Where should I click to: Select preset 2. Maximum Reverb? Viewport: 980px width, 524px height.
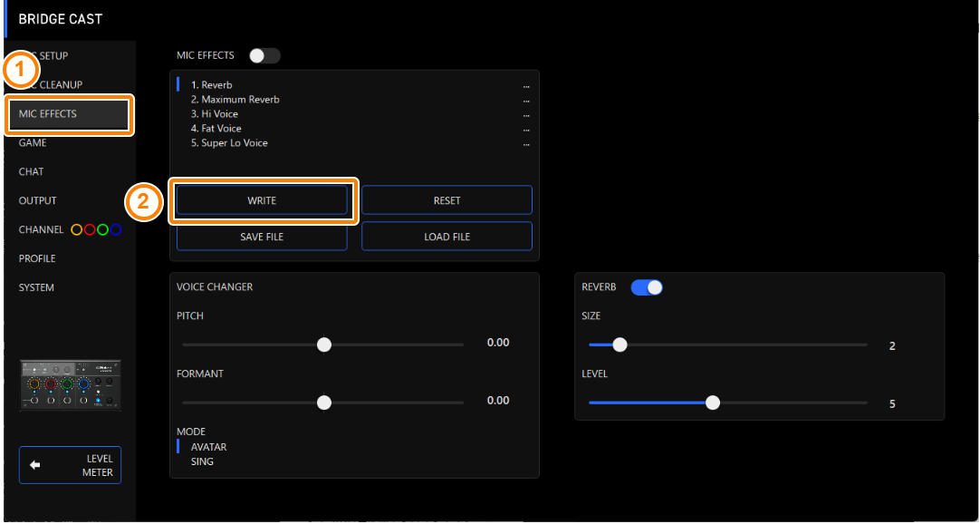point(235,100)
